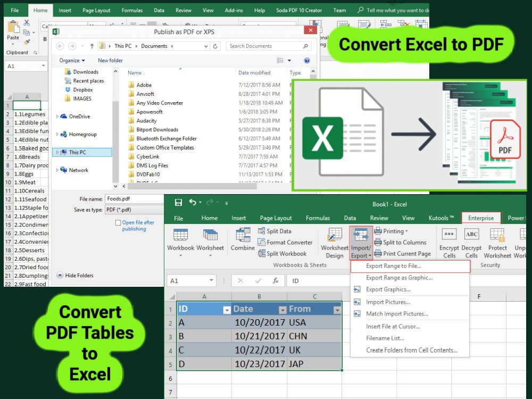
Task: Click the Paste icon in Clipboard group
Action: tap(13, 28)
